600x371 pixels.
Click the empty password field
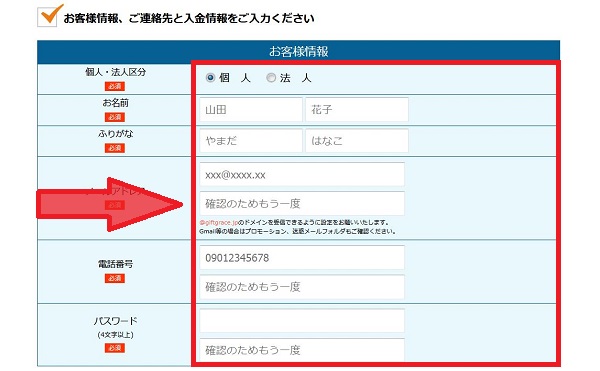pos(302,321)
